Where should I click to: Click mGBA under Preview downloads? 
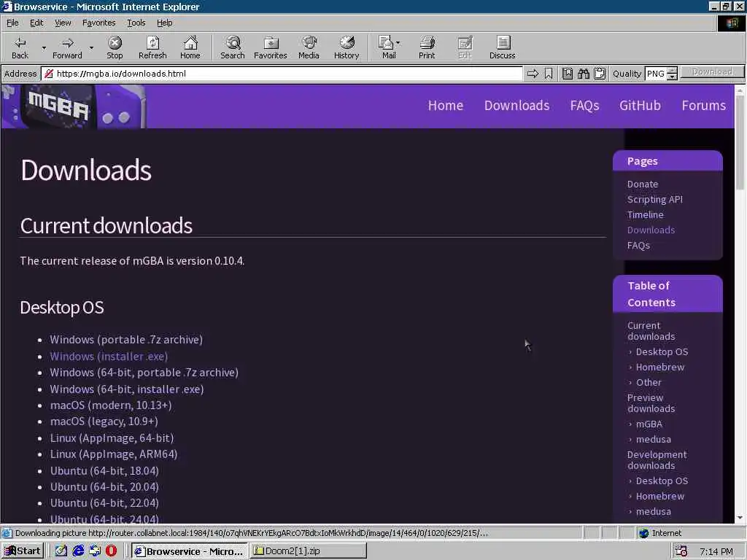coord(649,424)
